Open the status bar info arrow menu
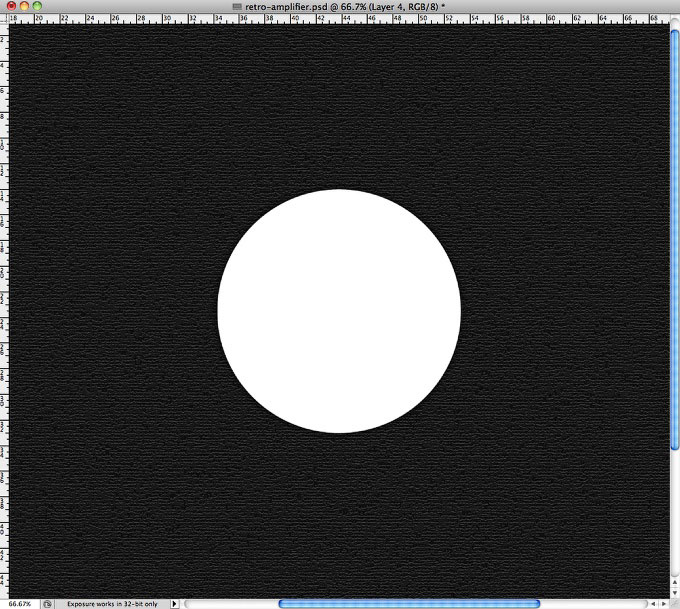 tap(174, 604)
